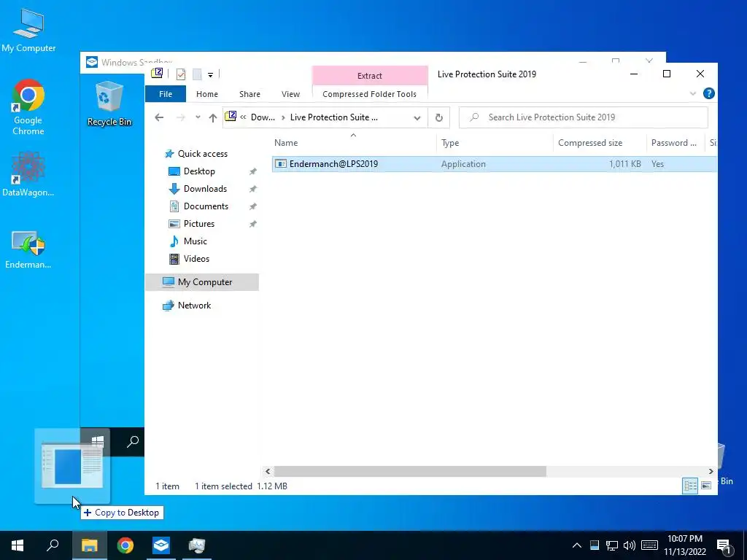Open Quick access in navigation pane
This screenshot has width=747, height=560.
pos(202,153)
